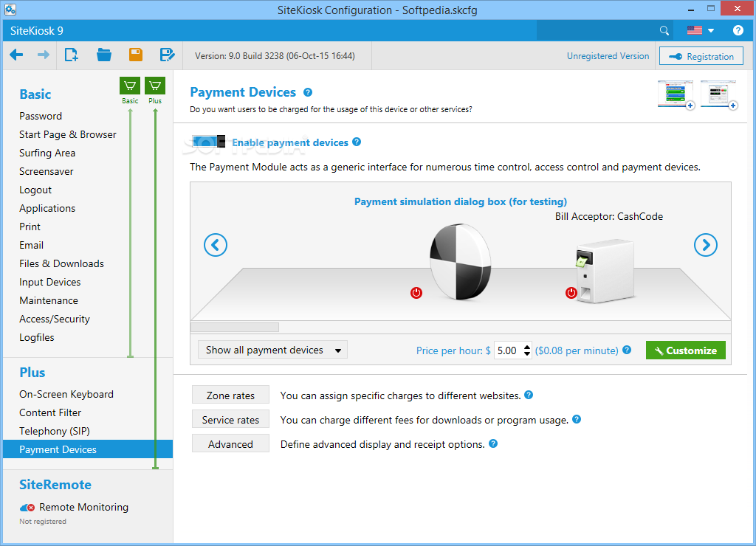Open the Email section
The height and width of the screenshot is (546, 756).
(x=31, y=245)
